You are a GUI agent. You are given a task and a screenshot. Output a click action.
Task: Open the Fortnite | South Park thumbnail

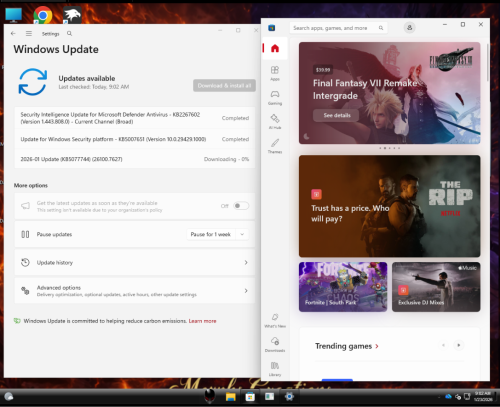[343, 287]
